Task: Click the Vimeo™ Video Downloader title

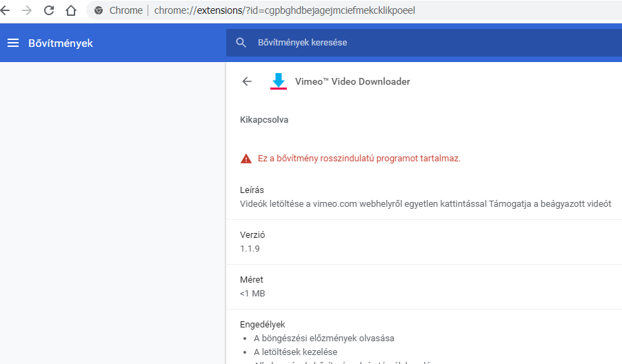Action: [352, 81]
